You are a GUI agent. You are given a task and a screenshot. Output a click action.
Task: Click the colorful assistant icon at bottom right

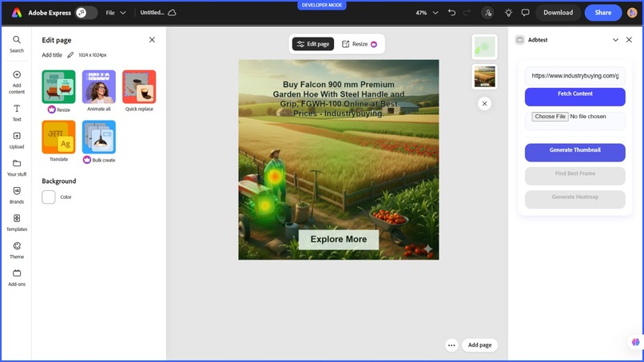[636, 342]
